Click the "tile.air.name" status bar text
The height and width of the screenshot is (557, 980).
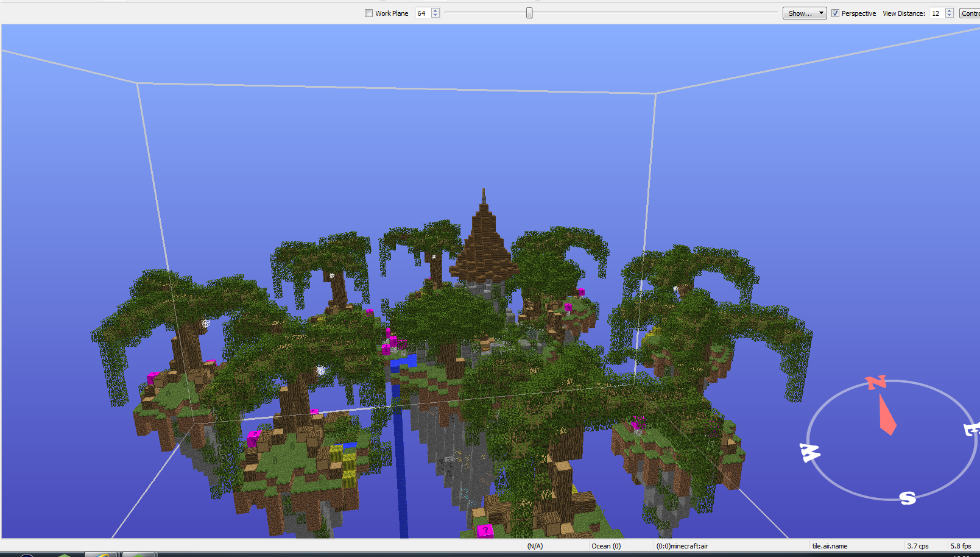830,546
